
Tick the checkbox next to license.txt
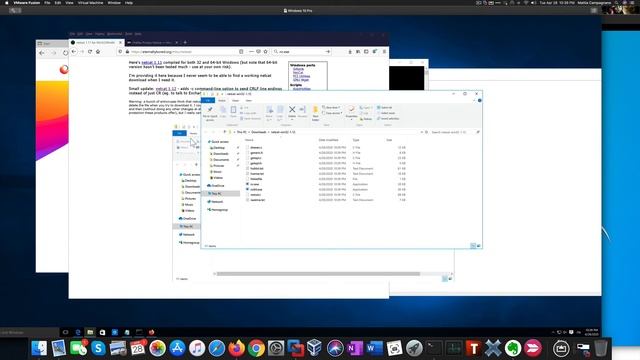coord(247,173)
